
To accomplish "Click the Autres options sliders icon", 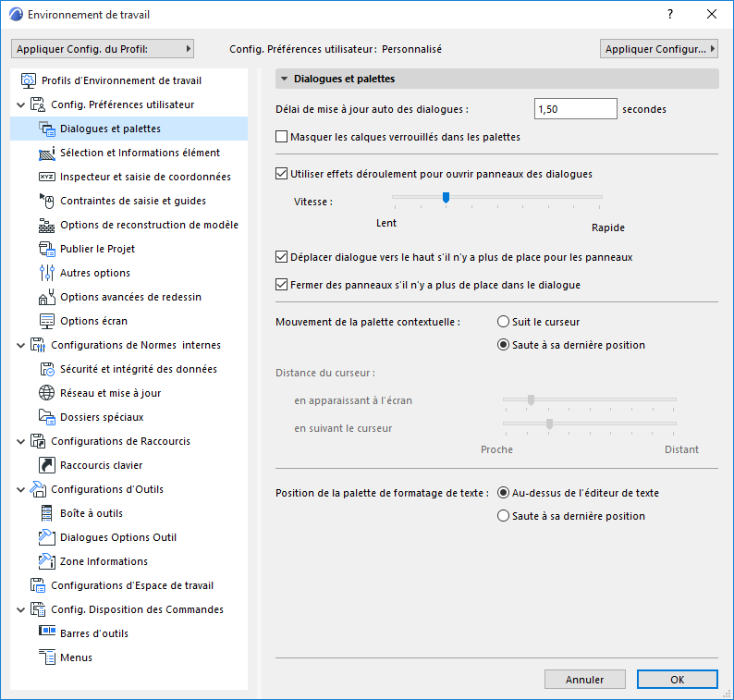I will click(x=47, y=273).
